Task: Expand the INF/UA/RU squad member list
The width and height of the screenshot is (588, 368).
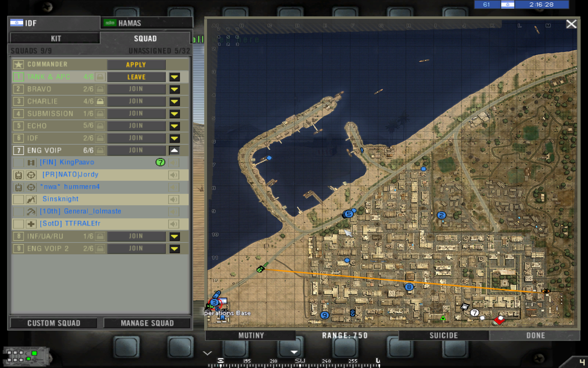Action: click(175, 236)
